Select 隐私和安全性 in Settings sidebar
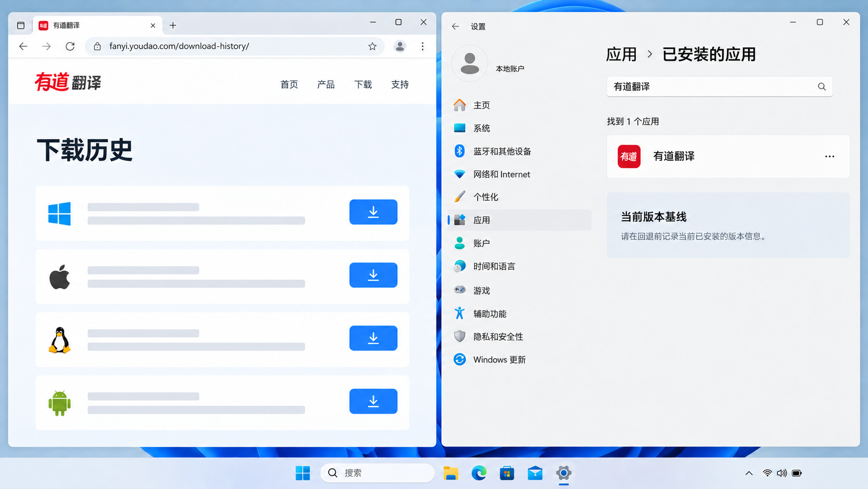The width and height of the screenshot is (868, 489). [519, 337]
